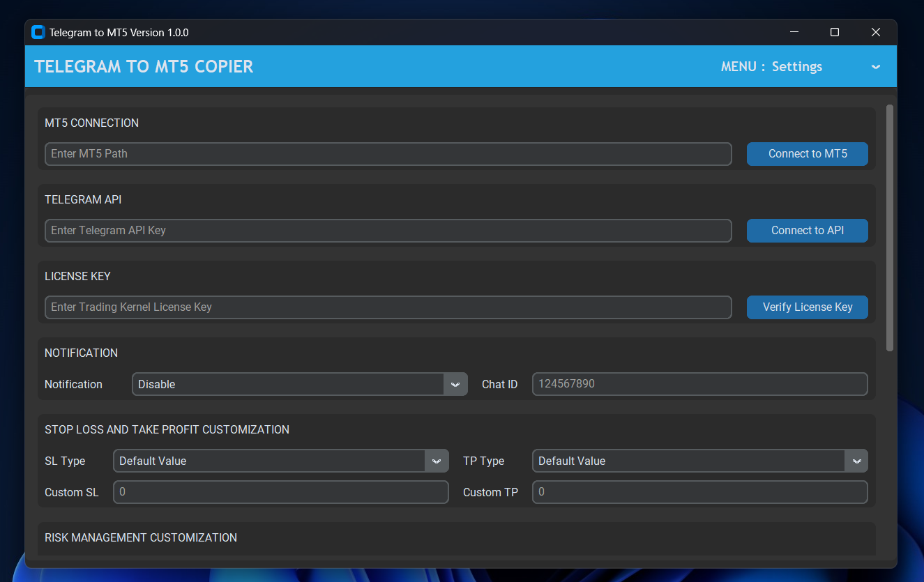Open the Notification Disable dropdown
Image resolution: width=924 pixels, height=582 pixels.
[300, 384]
